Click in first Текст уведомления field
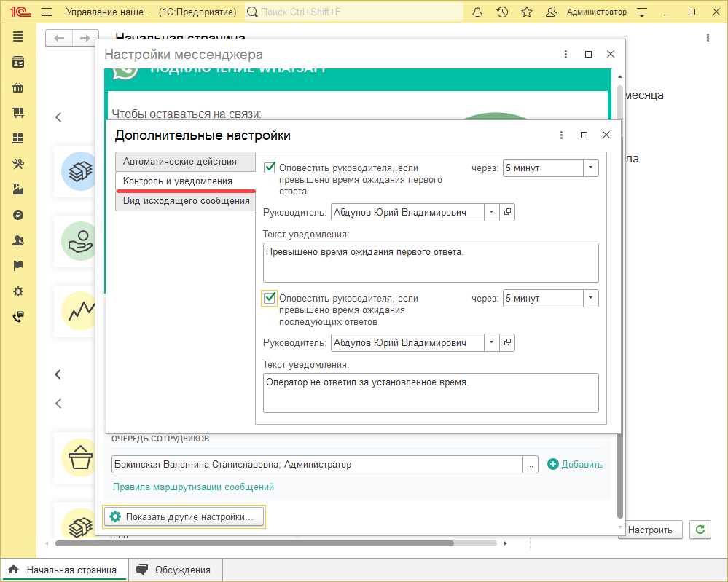Image resolution: width=728 pixels, height=582 pixels. (x=430, y=262)
